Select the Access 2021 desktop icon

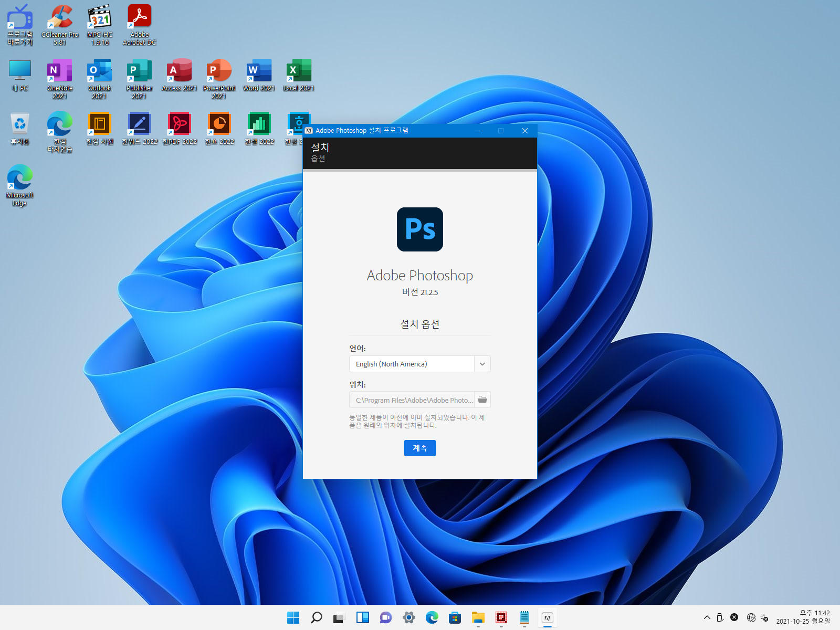(180, 75)
